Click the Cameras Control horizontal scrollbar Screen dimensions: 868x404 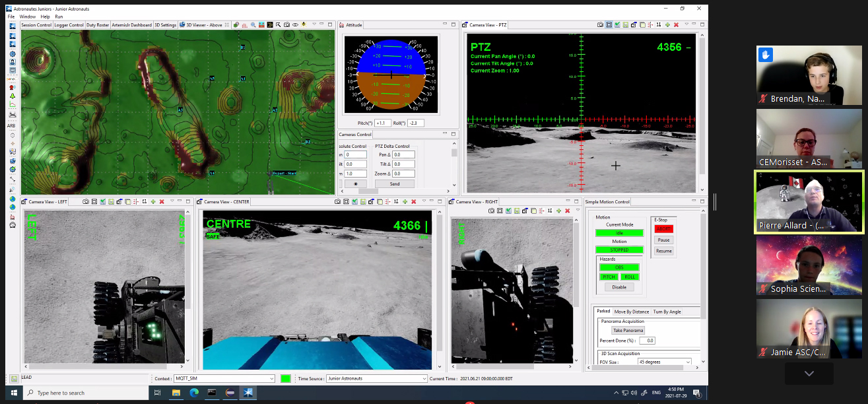tap(368, 191)
